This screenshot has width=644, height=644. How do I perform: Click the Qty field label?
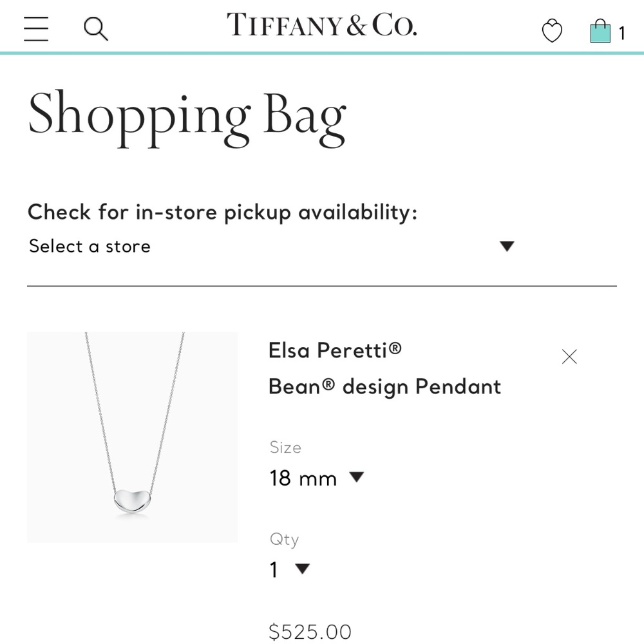[x=283, y=539]
